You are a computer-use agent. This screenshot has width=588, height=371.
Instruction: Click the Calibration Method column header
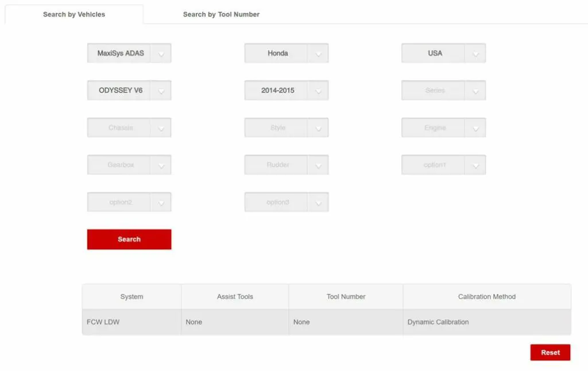pyautogui.click(x=486, y=297)
